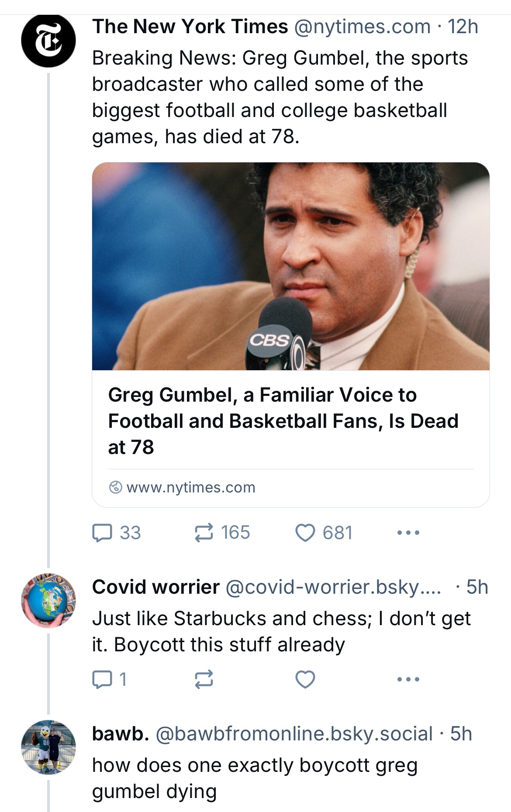Open @bawbfromonline.bsky.social handle
The image size is (511, 812).
[295, 734]
